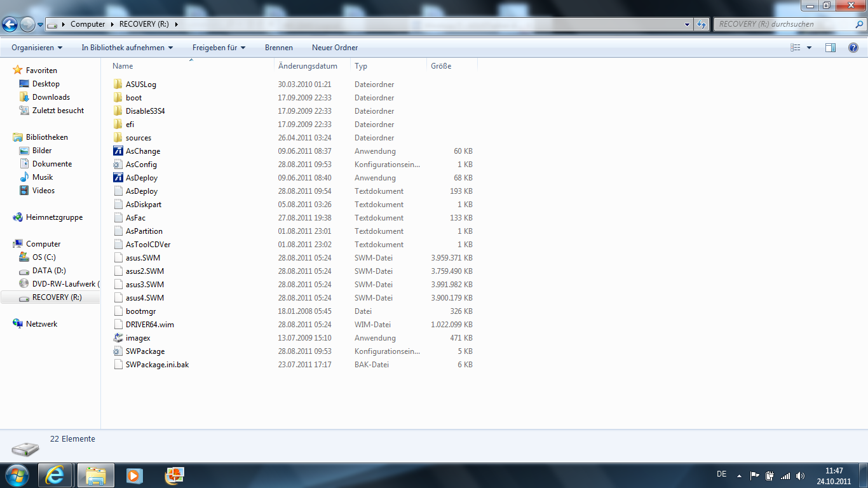This screenshot has height=488, width=868.
Task: Select the imagex application icon
Action: point(118,338)
